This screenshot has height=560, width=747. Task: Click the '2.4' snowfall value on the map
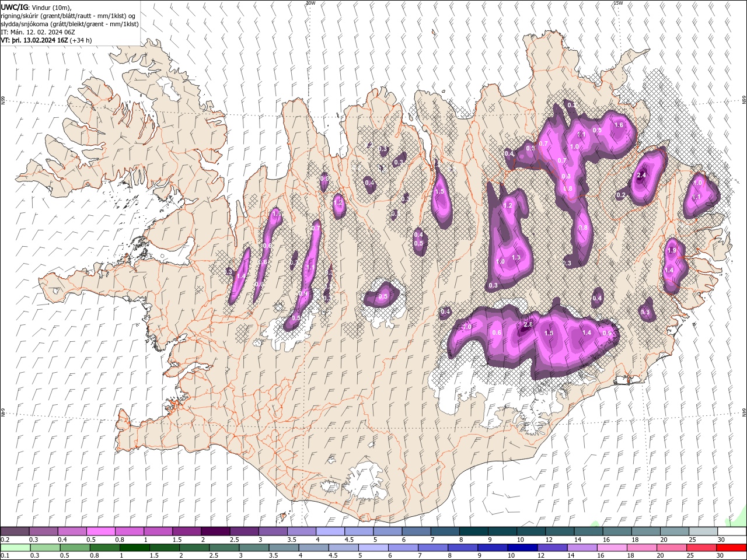coord(641,176)
